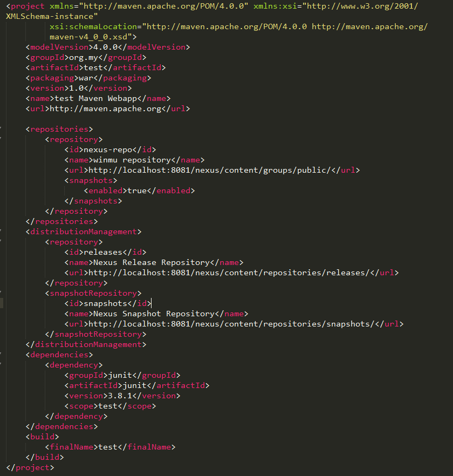Click the opening dependency tag

click(74, 365)
